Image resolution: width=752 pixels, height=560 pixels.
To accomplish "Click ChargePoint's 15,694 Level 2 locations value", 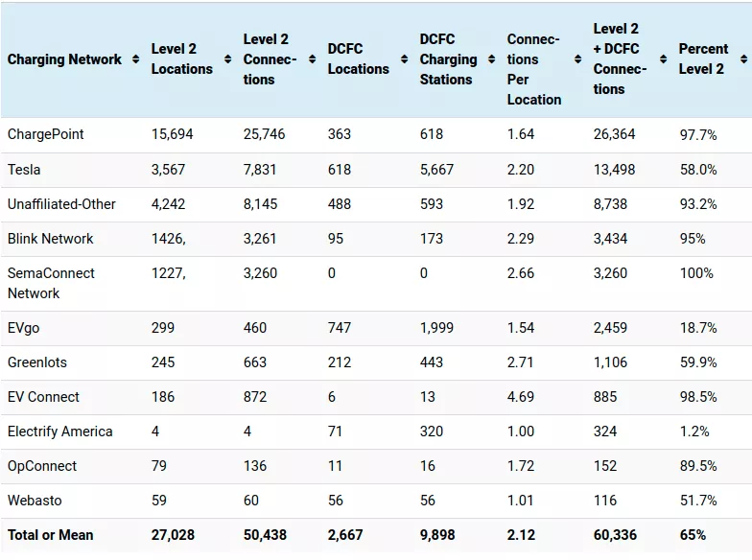I will click(173, 134).
